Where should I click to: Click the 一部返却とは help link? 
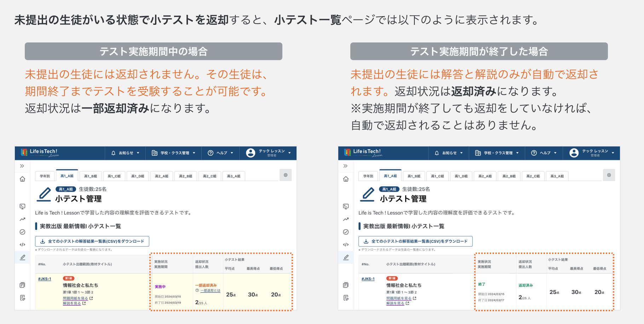[210, 290]
